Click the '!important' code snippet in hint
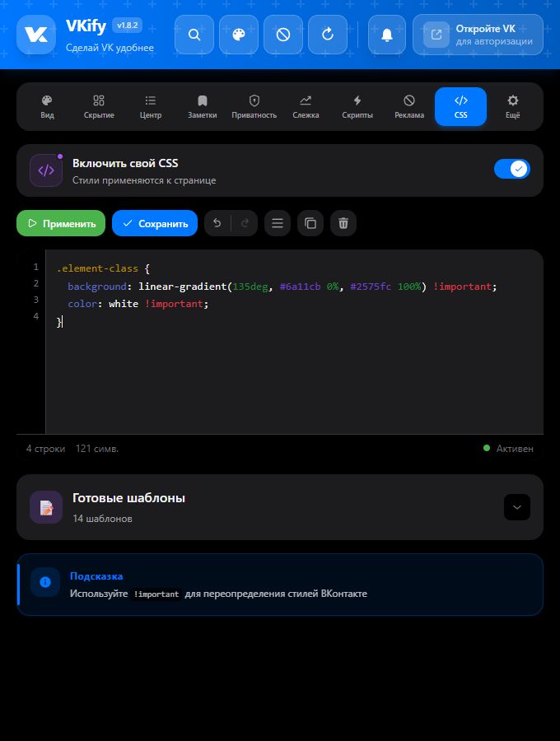The width and height of the screenshot is (560, 741). pos(156,594)
